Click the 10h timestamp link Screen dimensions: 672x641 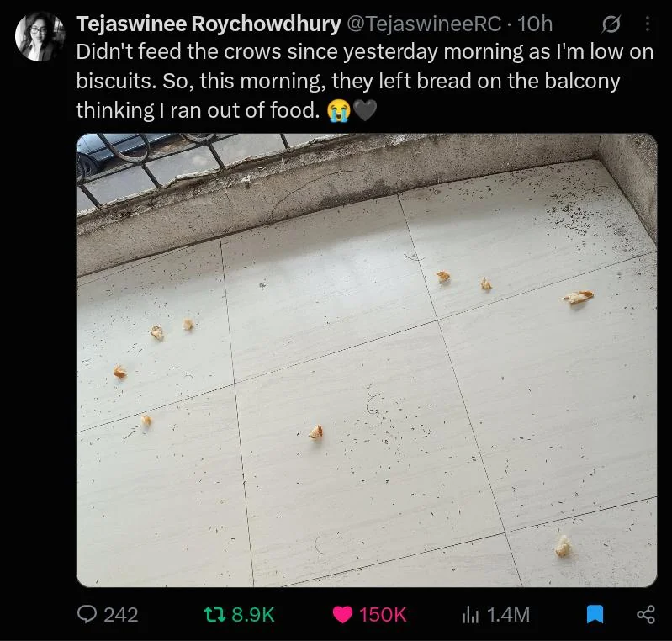coord(534,24)
